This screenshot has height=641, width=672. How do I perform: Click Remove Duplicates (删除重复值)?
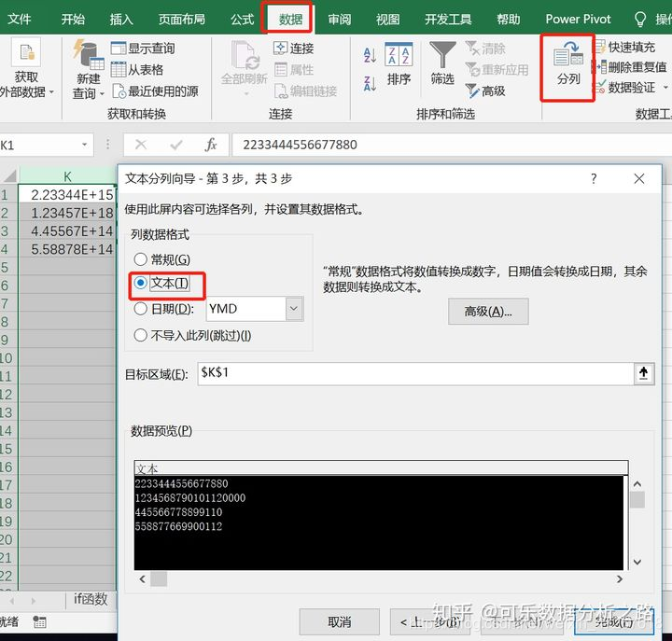[630, 67]
